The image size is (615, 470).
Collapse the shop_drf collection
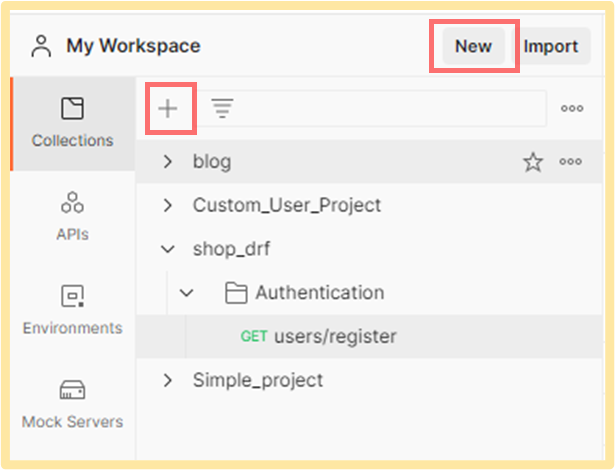(x=168, y=249)
